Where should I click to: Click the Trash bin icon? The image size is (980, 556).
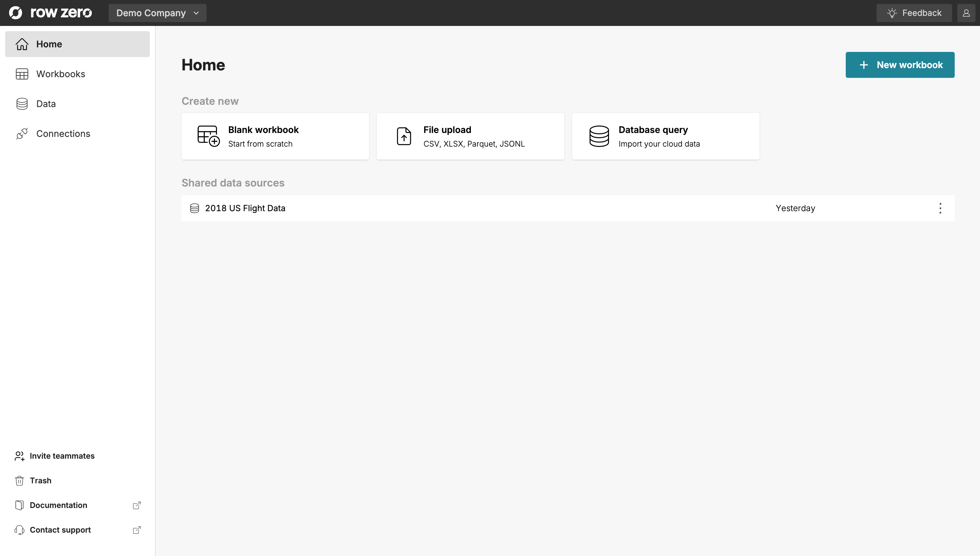point(19,480)
